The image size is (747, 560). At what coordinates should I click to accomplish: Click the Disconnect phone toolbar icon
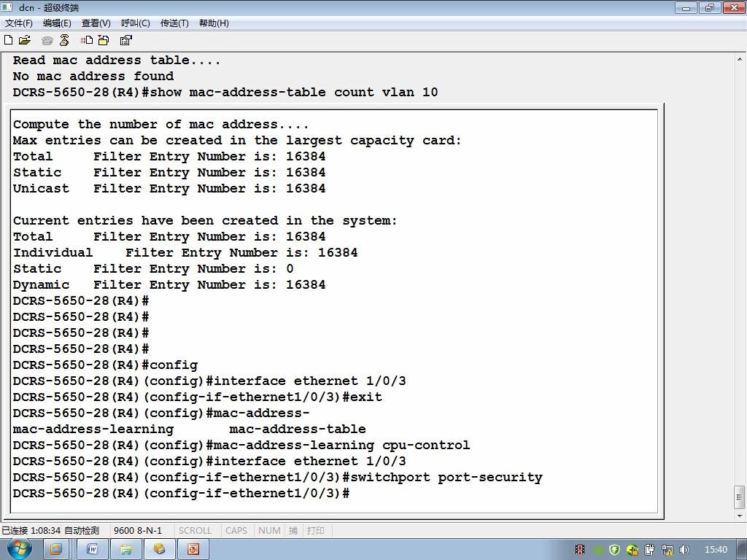click(64, 41)
